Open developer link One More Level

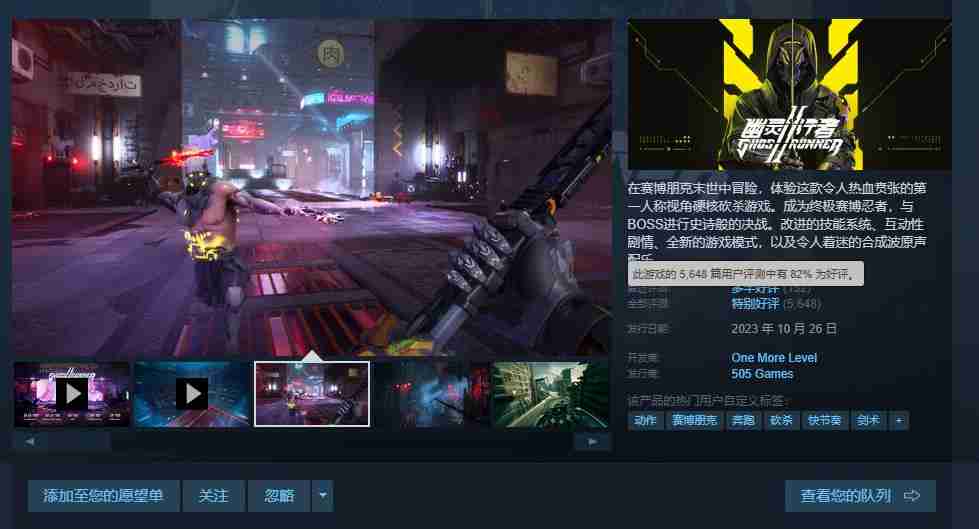774,358
